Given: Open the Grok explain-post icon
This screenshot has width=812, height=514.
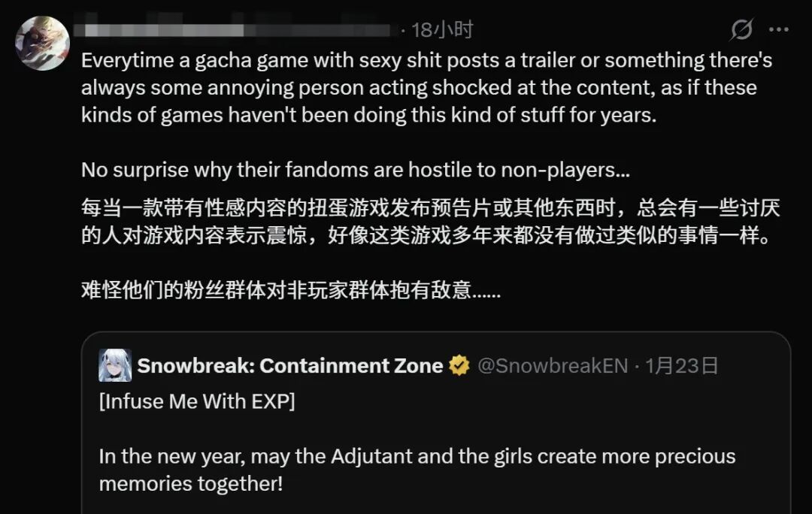Looking at the screenshot, I should point(741,29).
